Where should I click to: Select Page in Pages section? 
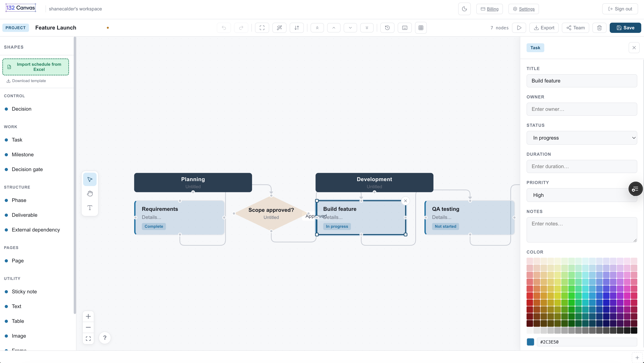pos(18,261)
